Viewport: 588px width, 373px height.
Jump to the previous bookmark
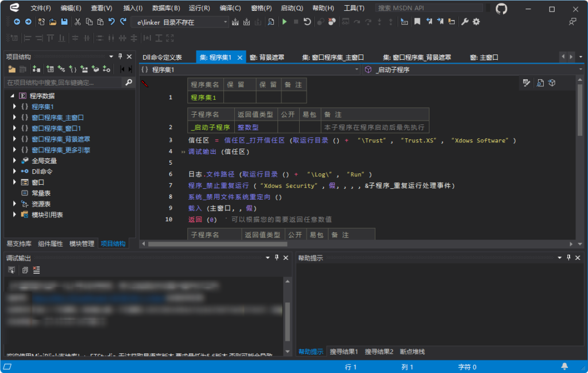[x=429, y=22]
